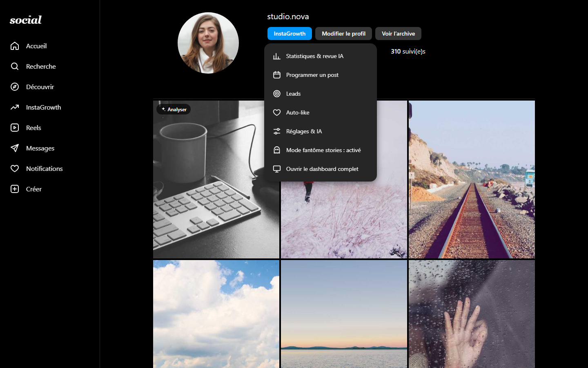Click the Notifications heart icon in sidebar
This screenshot has width=588, height=368.
(15, 168)
